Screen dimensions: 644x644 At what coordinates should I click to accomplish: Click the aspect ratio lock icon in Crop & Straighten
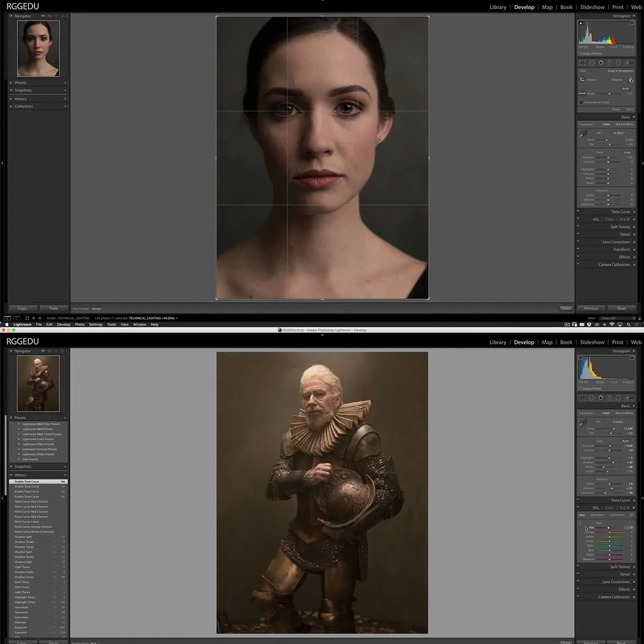coord(631,79)
